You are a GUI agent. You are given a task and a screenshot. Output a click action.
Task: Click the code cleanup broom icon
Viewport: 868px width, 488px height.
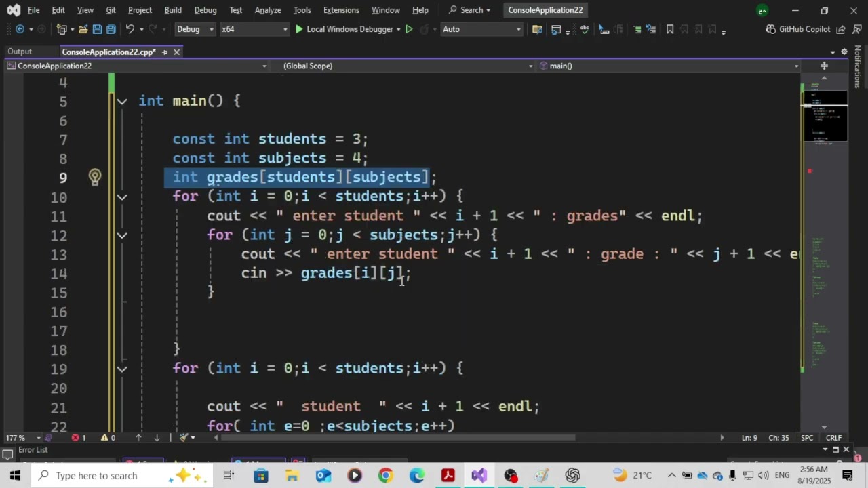(183, 438)
